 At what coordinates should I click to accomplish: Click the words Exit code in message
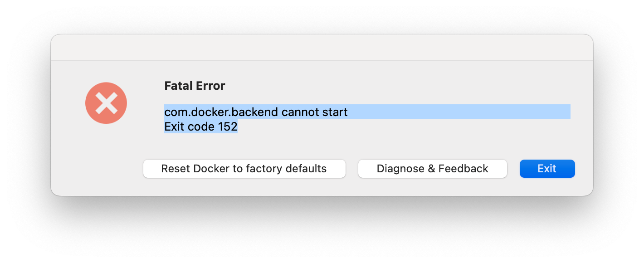tap(189, 127)
